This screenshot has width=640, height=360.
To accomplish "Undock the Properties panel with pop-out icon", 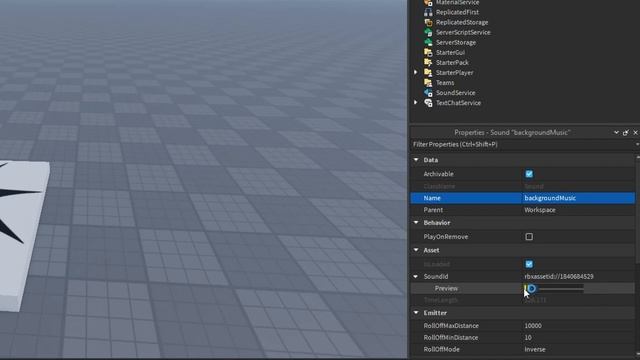I will tap(626, 133).
